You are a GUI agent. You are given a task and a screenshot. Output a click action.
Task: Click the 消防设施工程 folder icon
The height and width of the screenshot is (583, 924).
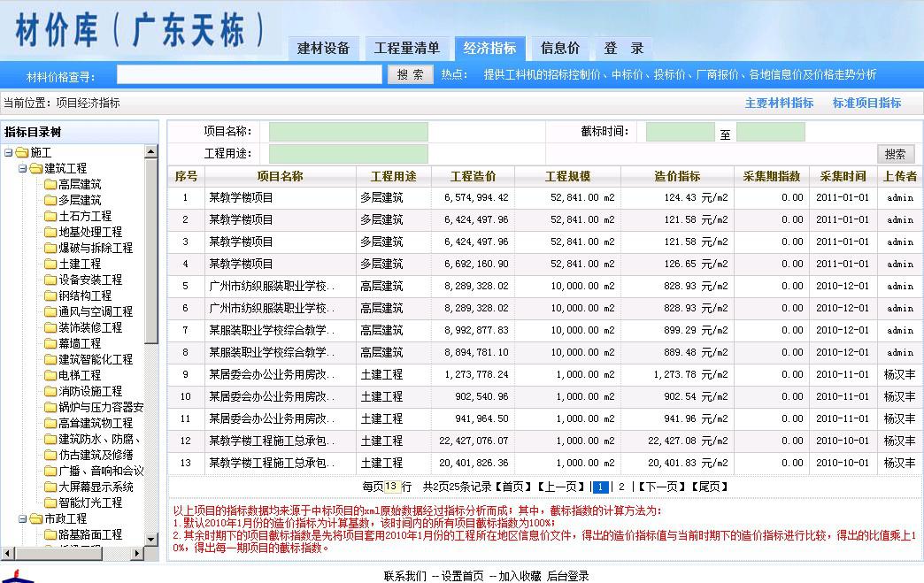50,391
